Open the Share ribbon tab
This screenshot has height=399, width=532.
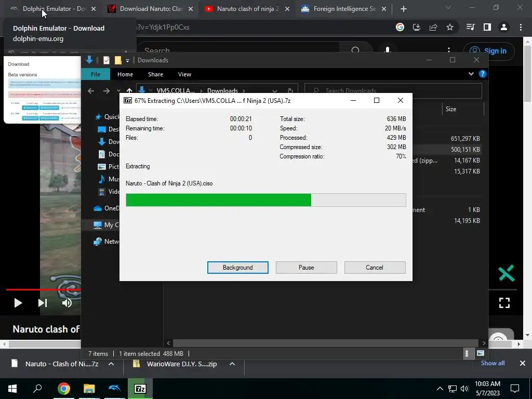[x=155, y=74]
